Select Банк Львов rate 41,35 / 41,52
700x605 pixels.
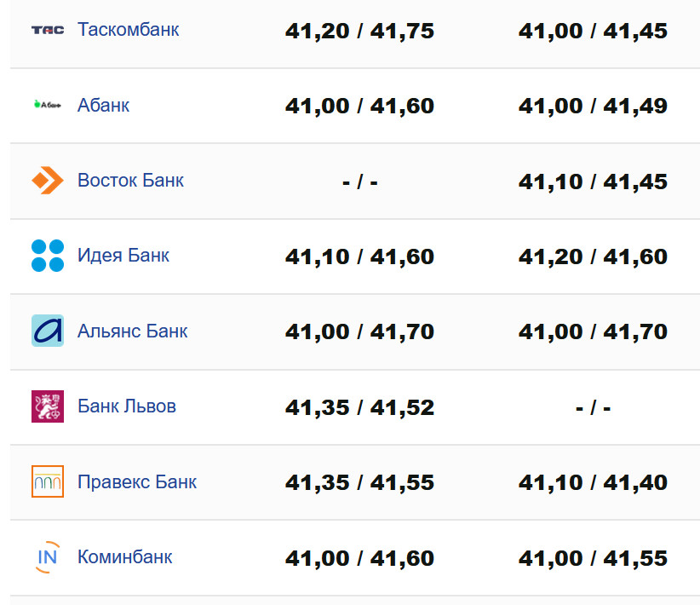(x=359, y=407)
